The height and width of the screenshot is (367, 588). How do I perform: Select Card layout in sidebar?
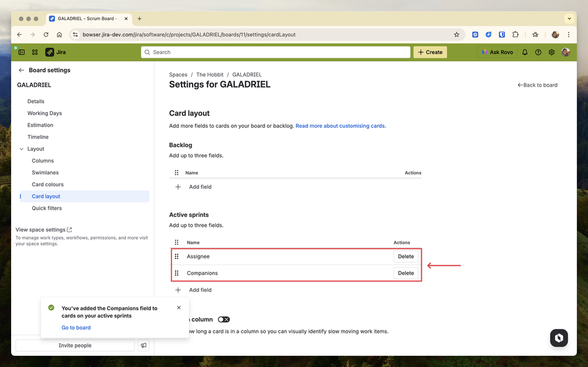(x=85, y=196)
